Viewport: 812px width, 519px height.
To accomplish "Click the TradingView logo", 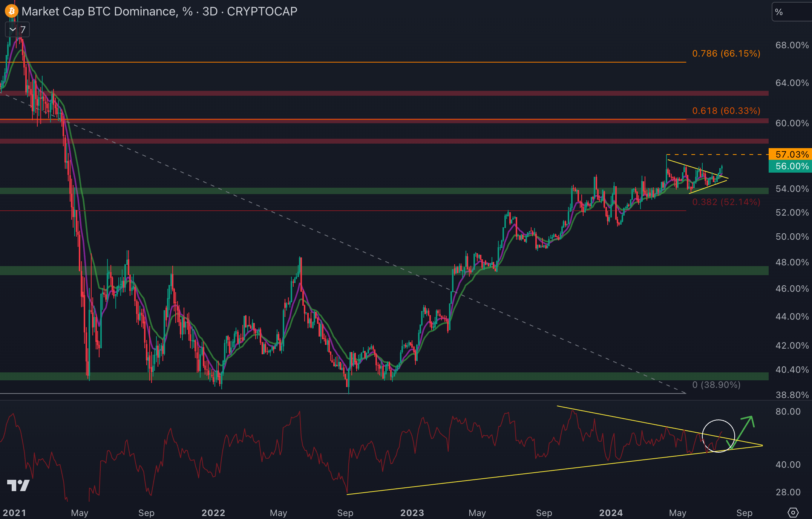I will pos(18,485).
